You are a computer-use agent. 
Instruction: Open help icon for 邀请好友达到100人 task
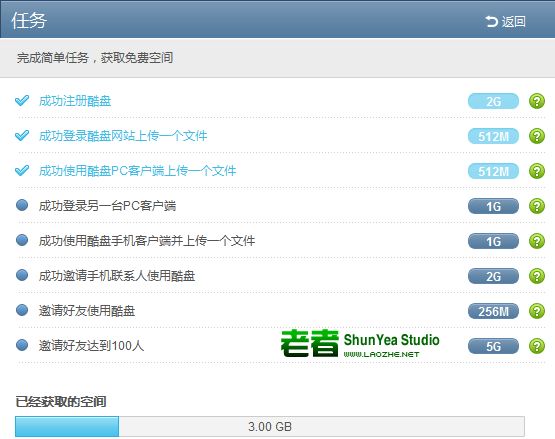[537, 346]
